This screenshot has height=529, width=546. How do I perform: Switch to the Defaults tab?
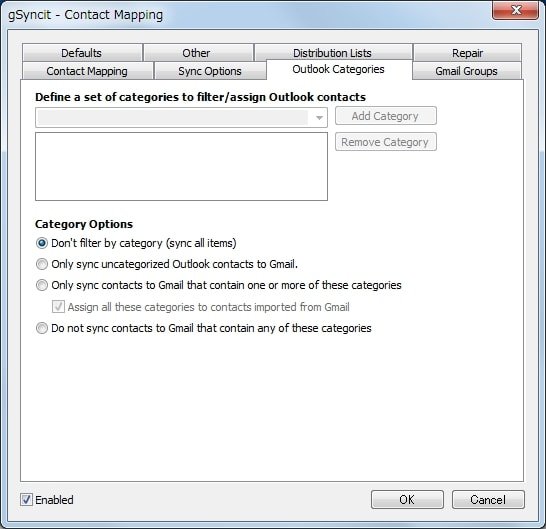point(82,53)
